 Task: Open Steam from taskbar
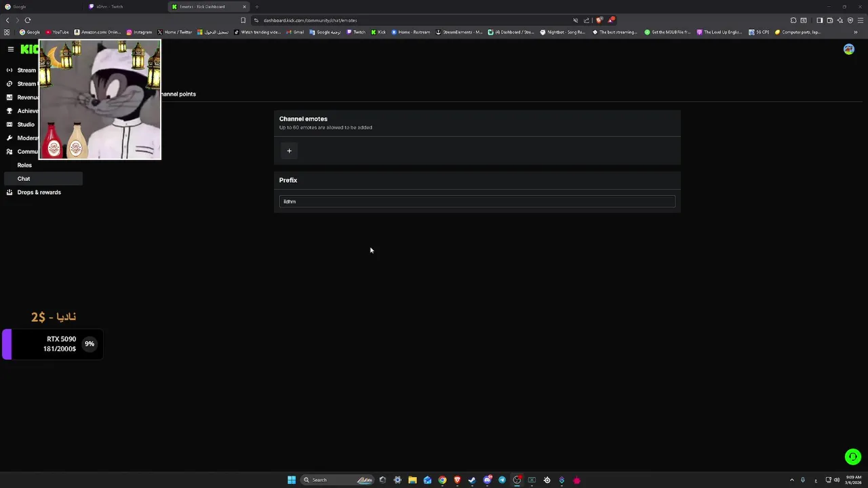472,480
